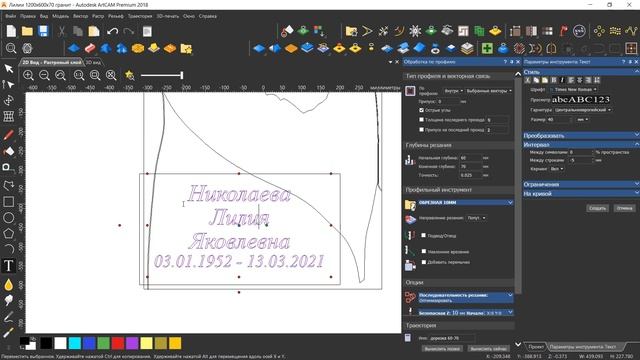640x360 pixels.
Task: Click the red shape relief tool icon
Action: coord(90,48)
